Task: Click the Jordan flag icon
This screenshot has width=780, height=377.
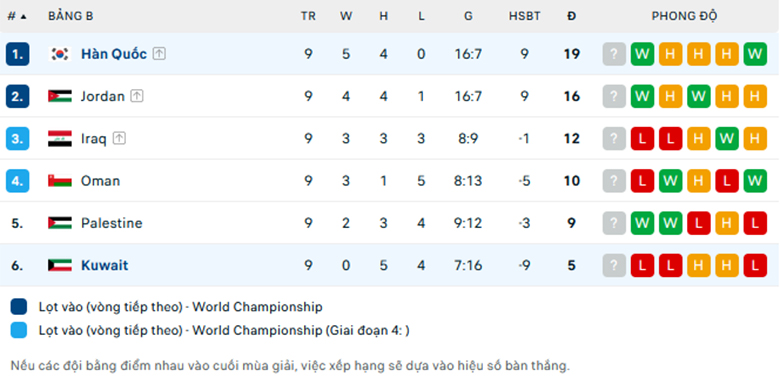Action: click(60, 96)
